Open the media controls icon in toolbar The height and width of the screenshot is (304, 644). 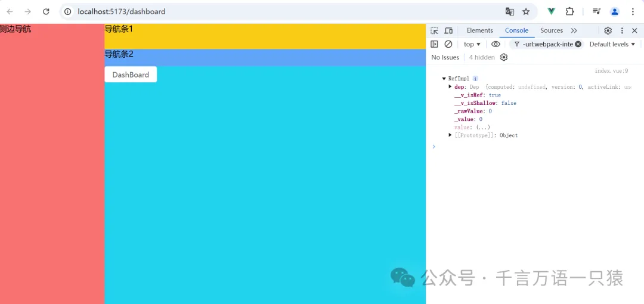coord(596,11)
